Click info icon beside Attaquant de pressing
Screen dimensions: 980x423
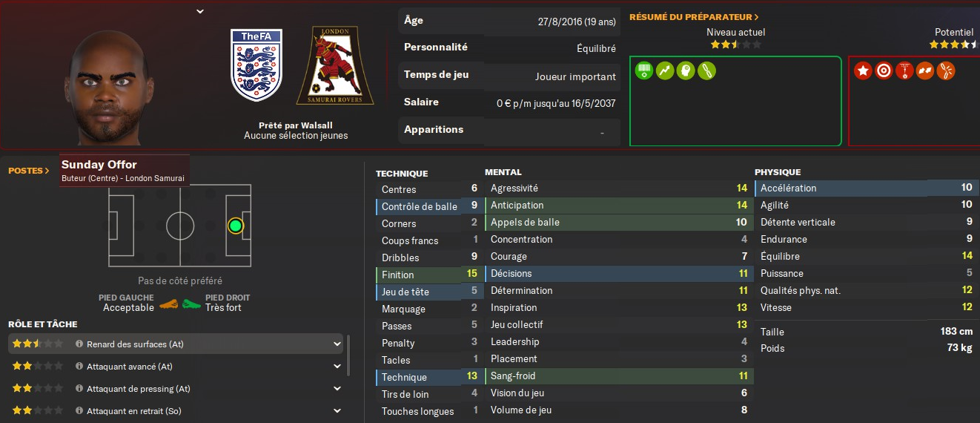click(79, 389)
